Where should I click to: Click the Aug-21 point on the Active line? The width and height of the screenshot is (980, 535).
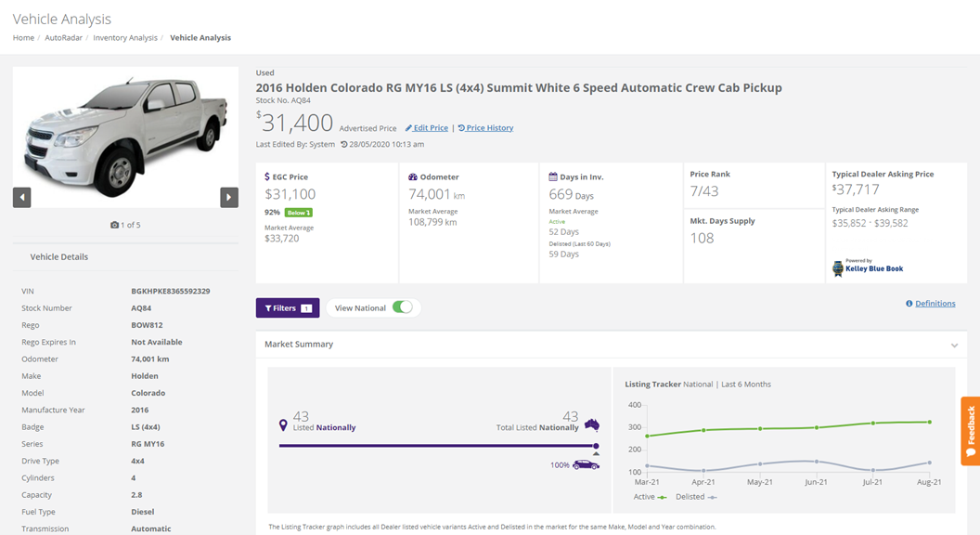pos(929,422)
